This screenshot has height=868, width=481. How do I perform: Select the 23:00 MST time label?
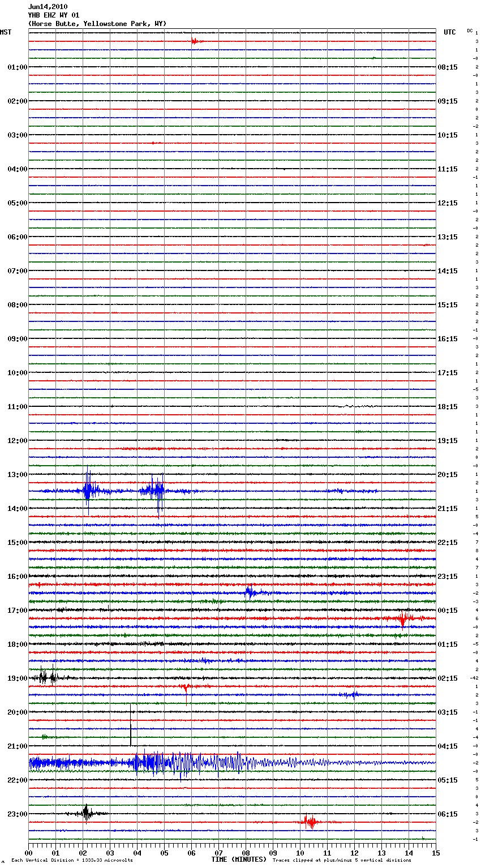[x=18, y=814]
